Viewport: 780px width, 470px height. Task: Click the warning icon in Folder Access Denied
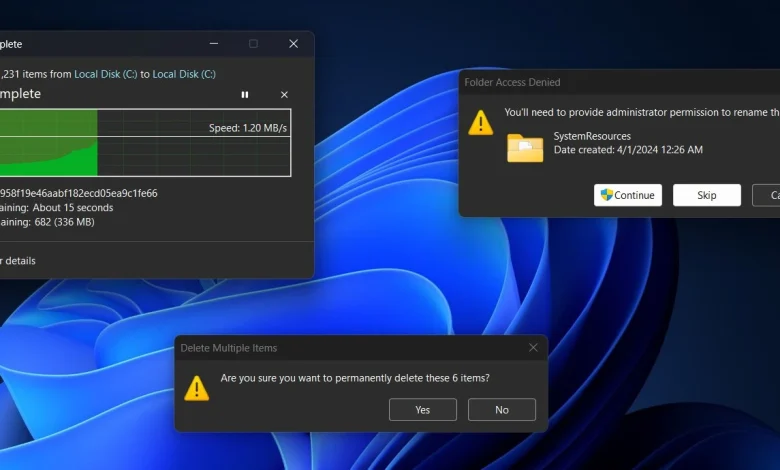point(481,123)
